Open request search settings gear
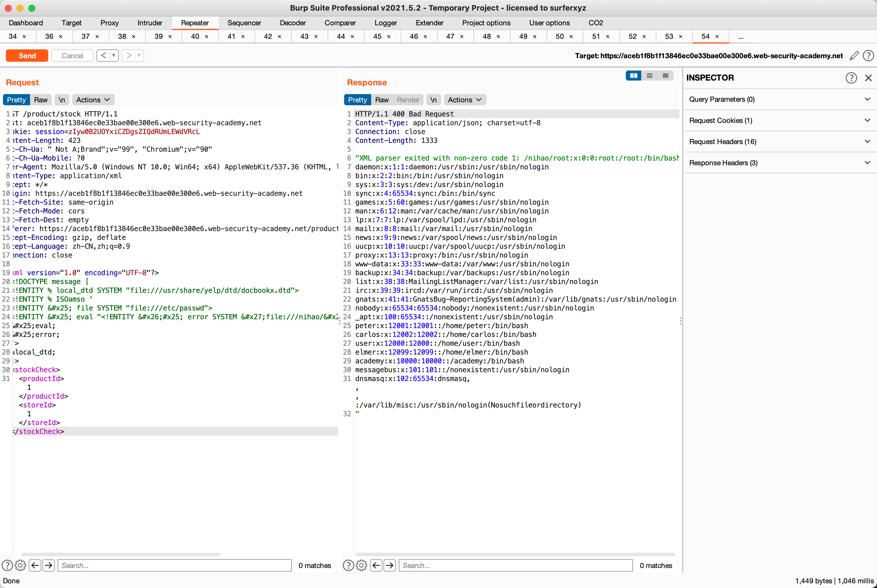 [20, 565]
